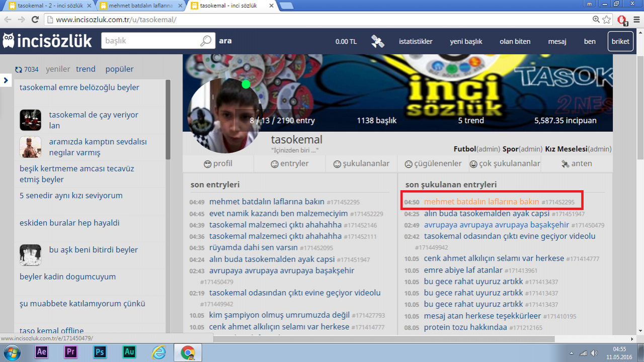Open the ben menu item
The height and width of the screenshot is (362, 644).
pyautogui.click(x=590, y=41)
